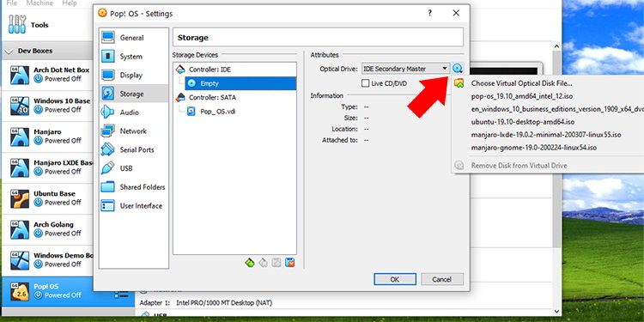Select the Windows 10 Base VM
644x322 pixels.
47,106
